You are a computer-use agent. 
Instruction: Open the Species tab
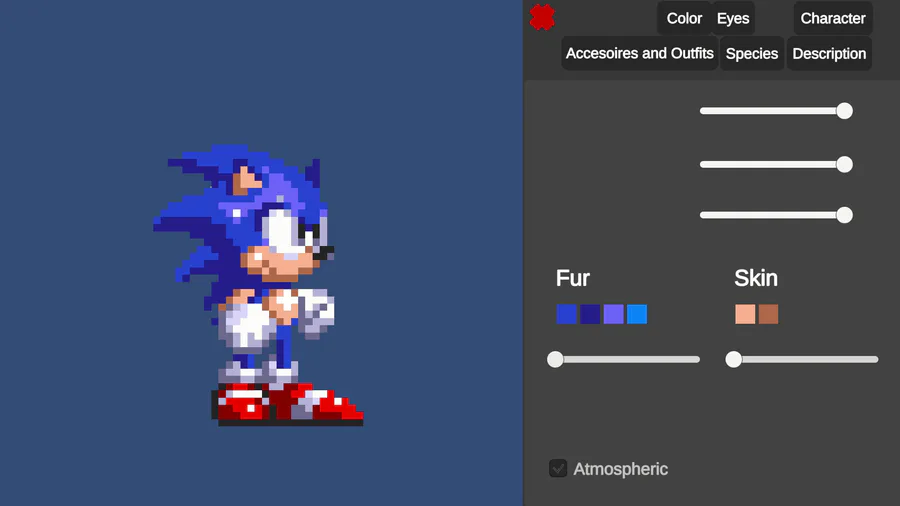click(x=751, y=53)
